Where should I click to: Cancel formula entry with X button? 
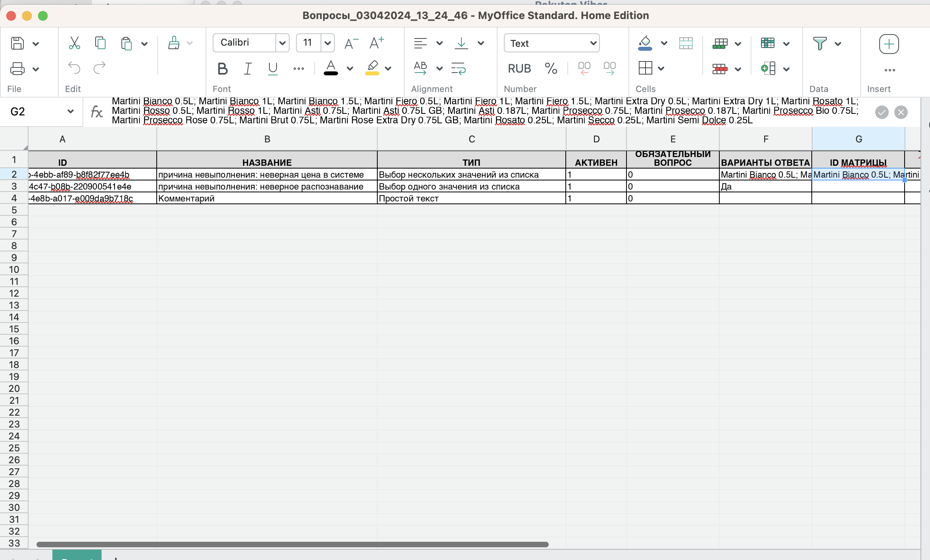coord(901,112)
